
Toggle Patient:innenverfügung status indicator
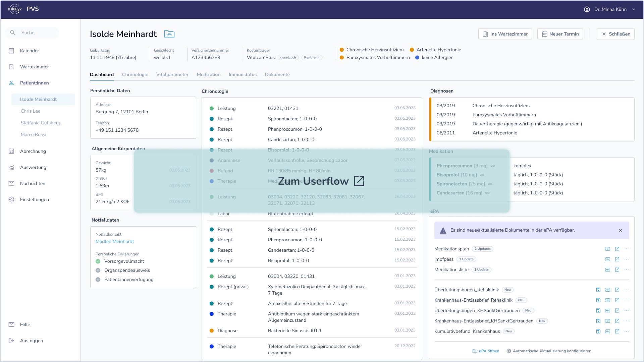(98, 280)
